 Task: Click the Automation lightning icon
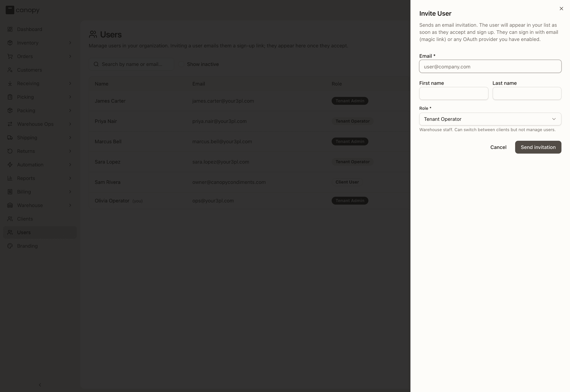[10, 165]
